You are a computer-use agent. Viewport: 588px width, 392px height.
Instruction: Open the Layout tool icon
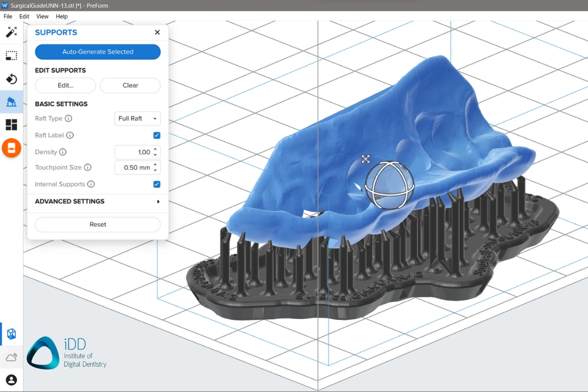11,125
